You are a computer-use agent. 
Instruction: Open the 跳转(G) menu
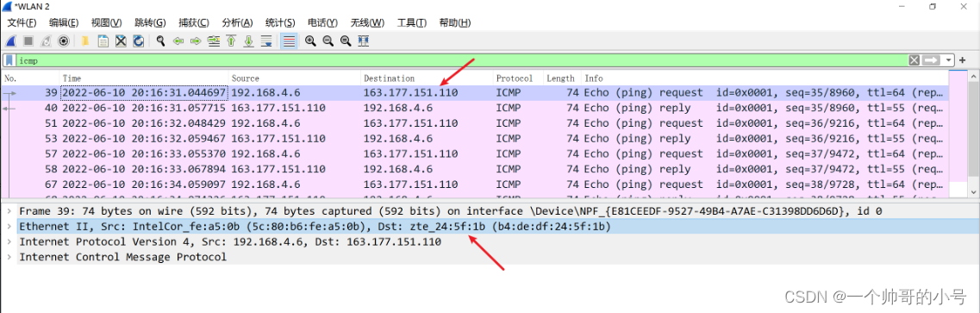click(150, 23)
